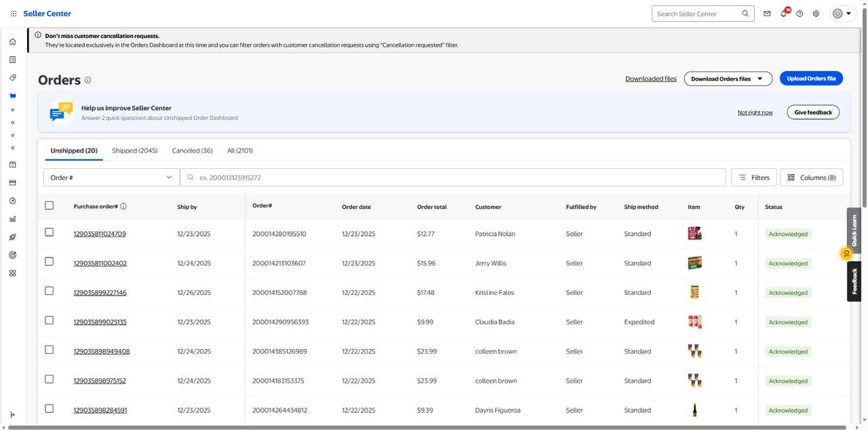Screen dimensions: 868x431
Task: Click the item thumbnail for Kristine Fales's order
Action: point(694,292)
